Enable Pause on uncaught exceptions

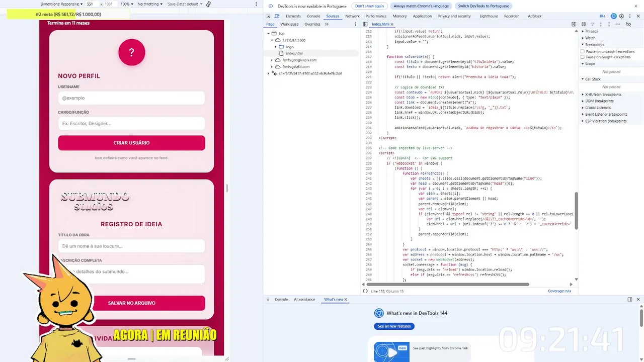pos(583,51)
